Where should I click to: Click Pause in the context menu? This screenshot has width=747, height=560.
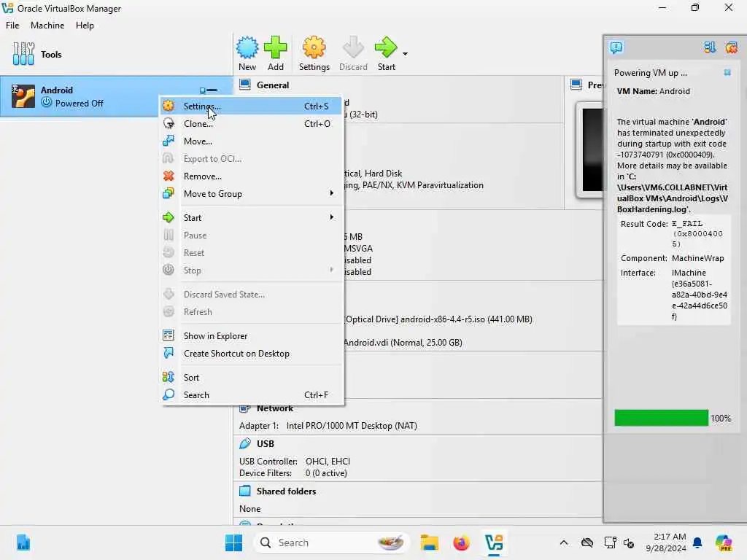click(252, 236)
